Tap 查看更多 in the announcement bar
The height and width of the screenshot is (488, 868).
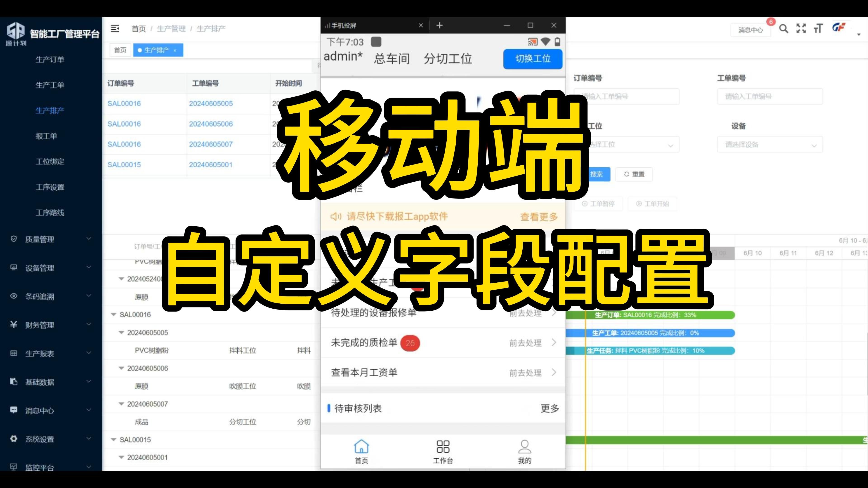coord(539,217)
